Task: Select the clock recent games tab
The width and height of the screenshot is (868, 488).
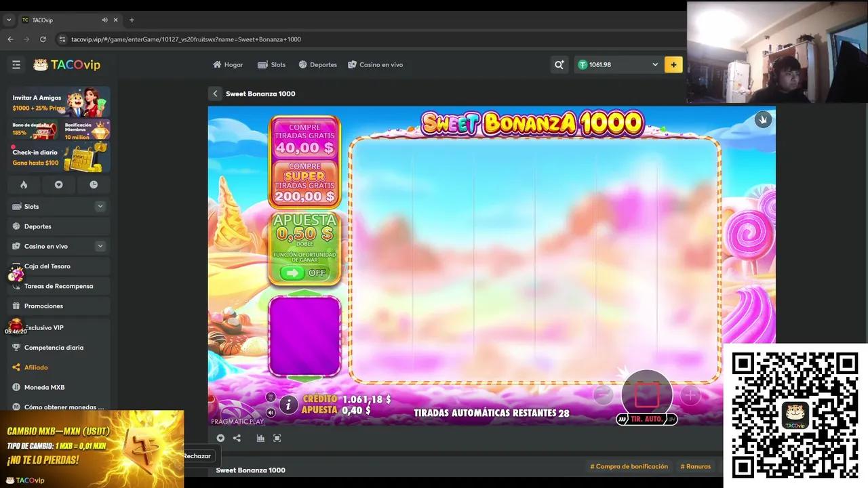Action: pyautogui.click(x=94, y=184)
